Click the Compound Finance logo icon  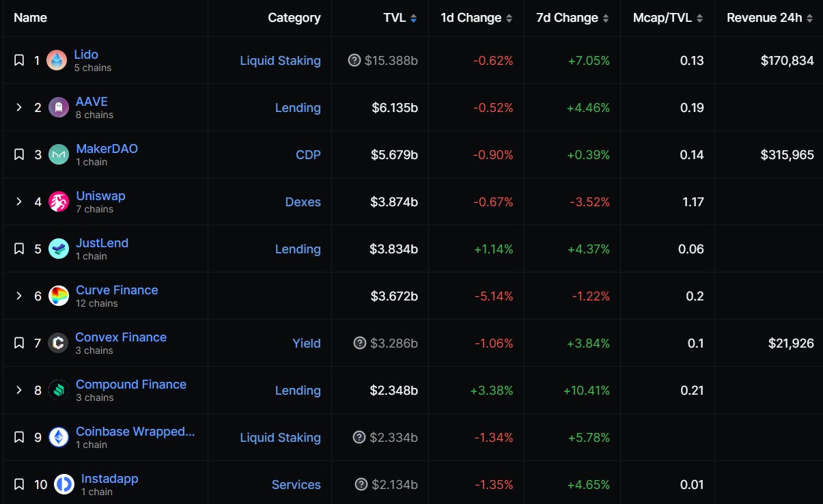pos(59,390)
